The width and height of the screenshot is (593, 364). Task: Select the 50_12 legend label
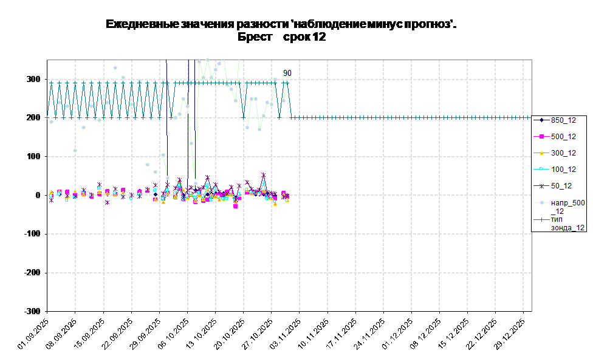point(563,186)
